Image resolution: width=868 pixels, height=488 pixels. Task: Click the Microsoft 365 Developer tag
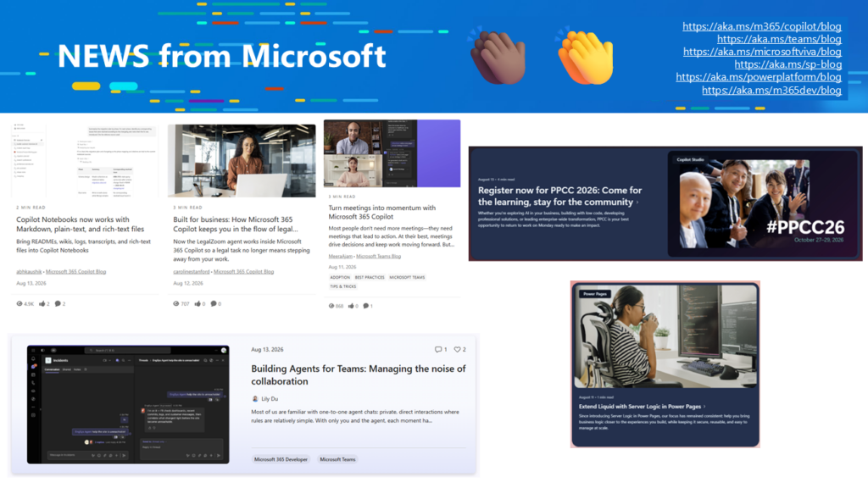[x=281, y=459]
